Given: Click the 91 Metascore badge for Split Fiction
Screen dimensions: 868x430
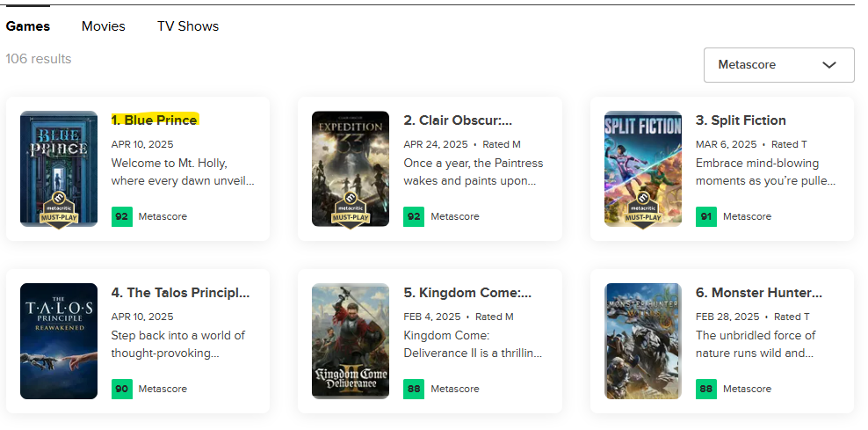Looking at the screenshot, I should point(705,216).
